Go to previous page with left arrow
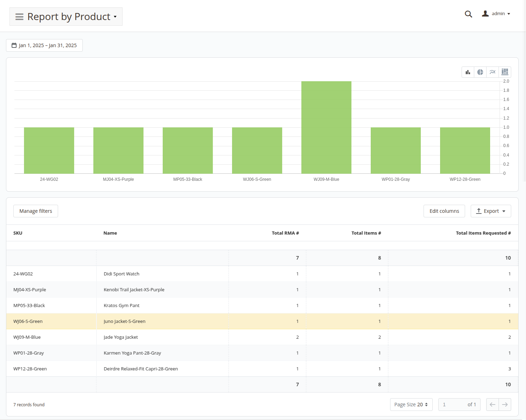Viewport: 526px width, 420px height. (492, 405)
